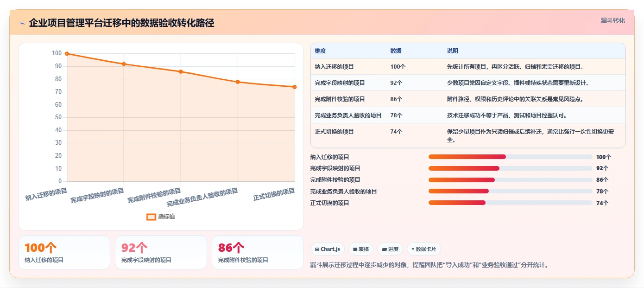Click the 100个 value beside the progress bar
The height and width of the screenshot is (288, 644).
(604, 157)
